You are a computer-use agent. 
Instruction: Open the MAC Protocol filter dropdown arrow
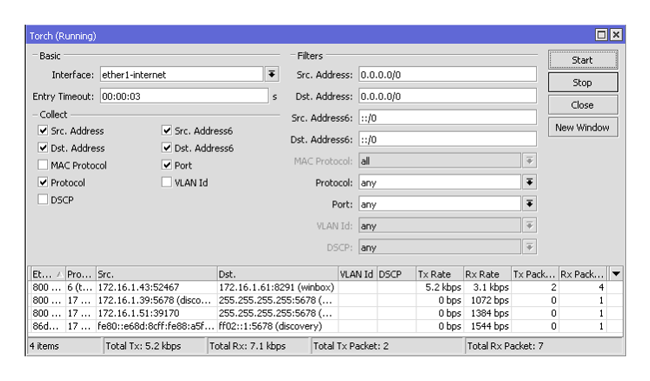click(529, 161)
